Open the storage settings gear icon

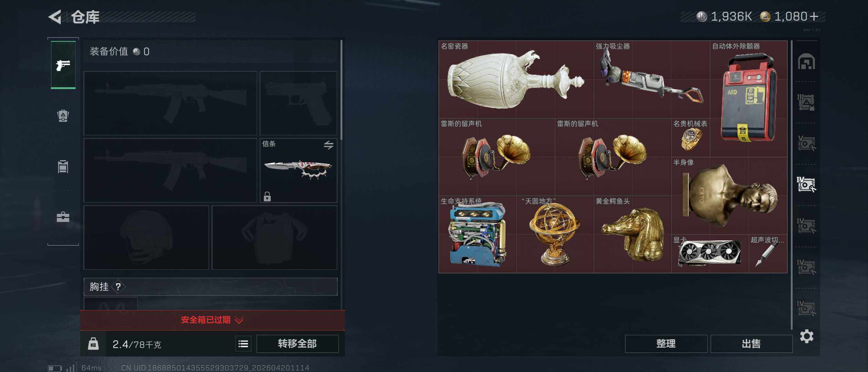(x=807, y=336)
